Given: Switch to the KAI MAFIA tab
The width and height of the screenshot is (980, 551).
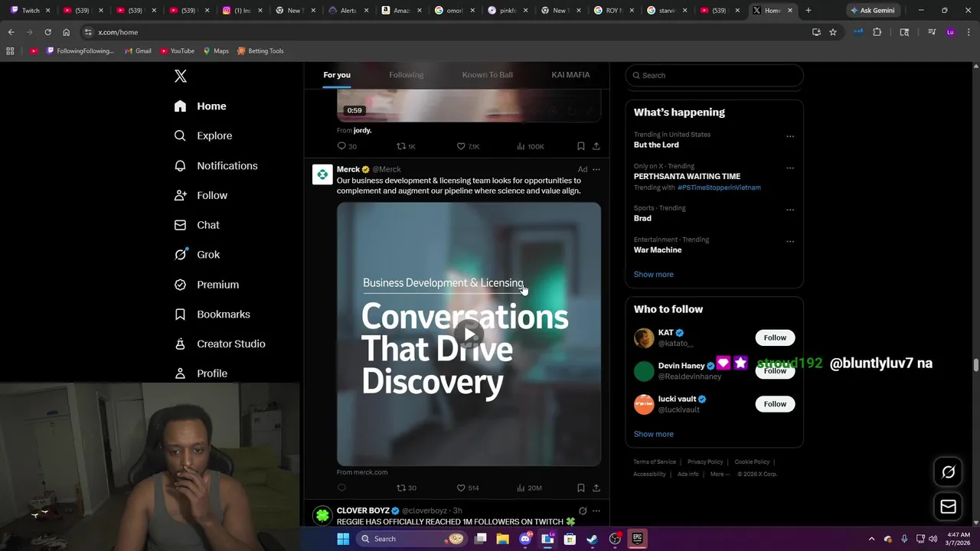Looking at the screenshot, I should (570, 75).
